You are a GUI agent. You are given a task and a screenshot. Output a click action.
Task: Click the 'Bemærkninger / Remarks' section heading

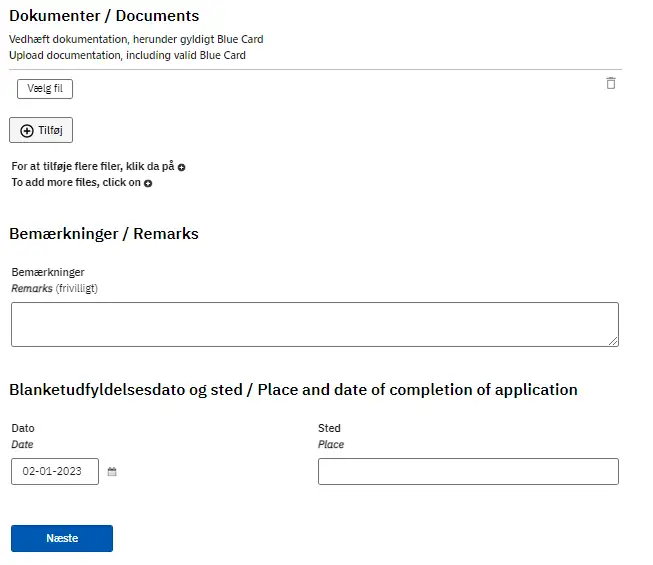(104, 234)
